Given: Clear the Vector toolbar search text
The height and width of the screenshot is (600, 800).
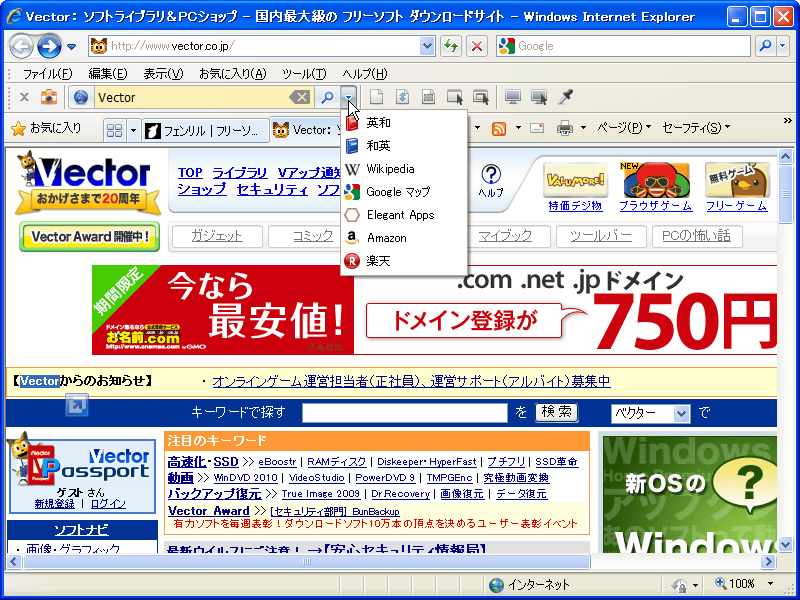Looking at the screenshot, I should coord(299,97).
